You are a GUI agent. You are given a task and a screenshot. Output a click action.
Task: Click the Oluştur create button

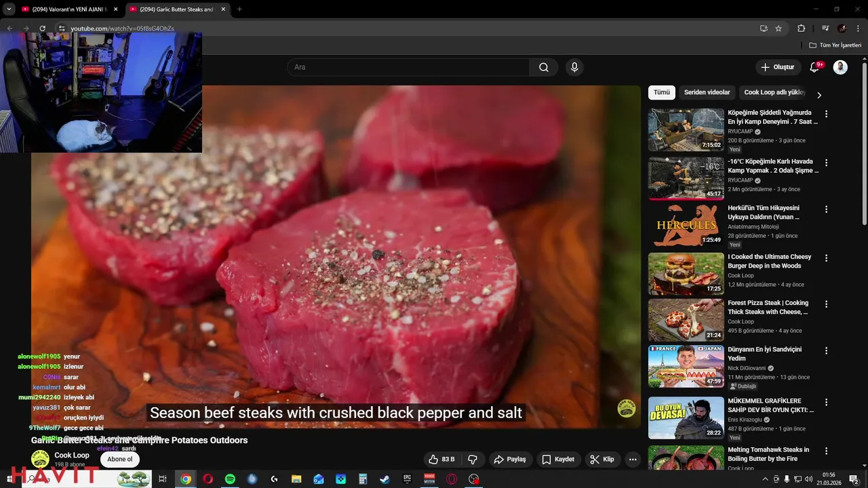tap(778, 67)
